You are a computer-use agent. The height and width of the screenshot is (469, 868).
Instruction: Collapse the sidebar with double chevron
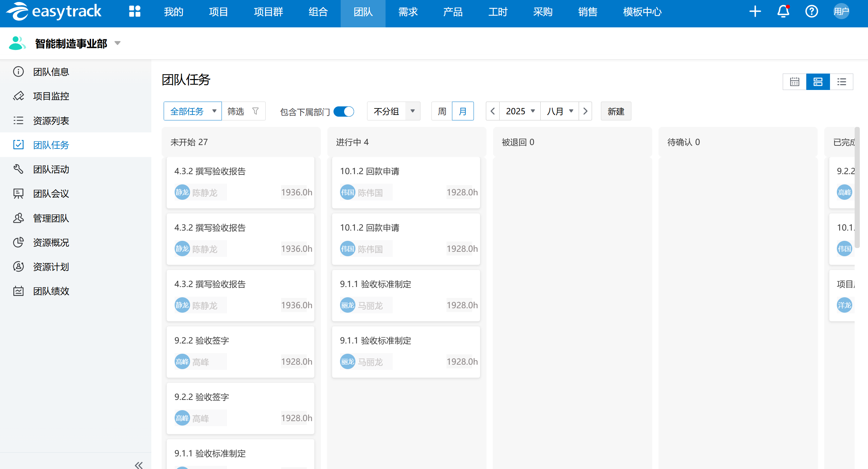tap(139, 465)
